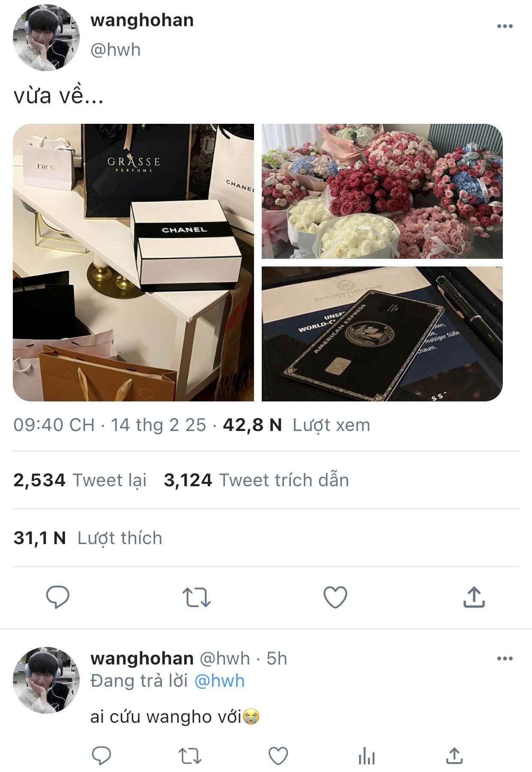The height and width of the screenshot is (772, 532).
Task: Retweet the main tweet
Action: [x=196, y=597]
